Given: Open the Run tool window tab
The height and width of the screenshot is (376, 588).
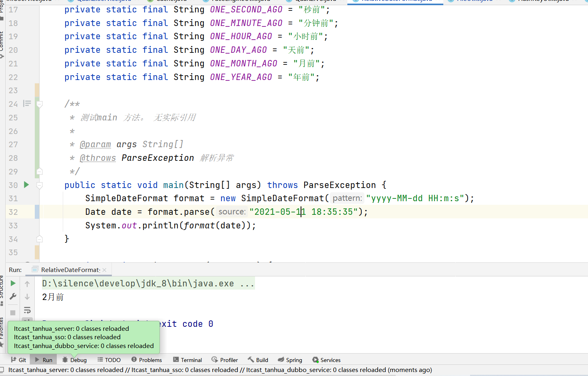Looking at the screenshot, I should tap(43, 360).
